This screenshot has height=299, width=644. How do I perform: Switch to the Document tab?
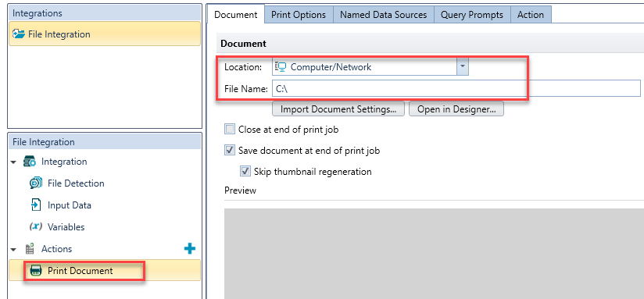(236, 15)
